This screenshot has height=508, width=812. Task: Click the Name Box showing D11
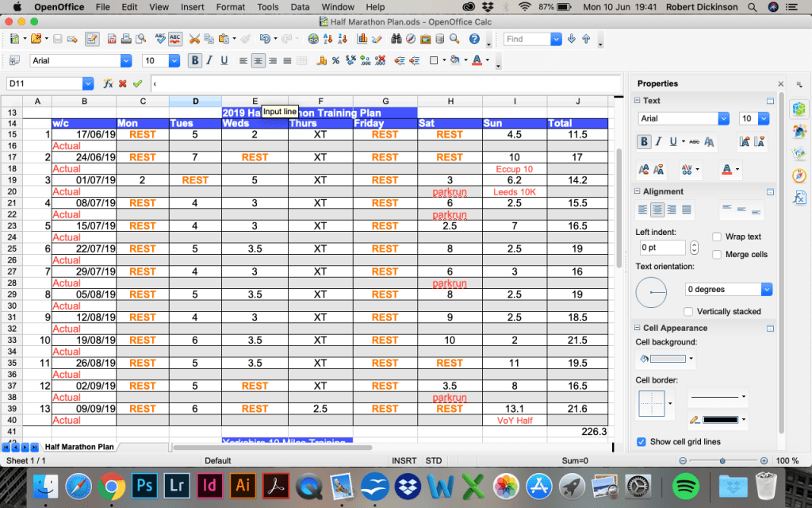[44, 83]
